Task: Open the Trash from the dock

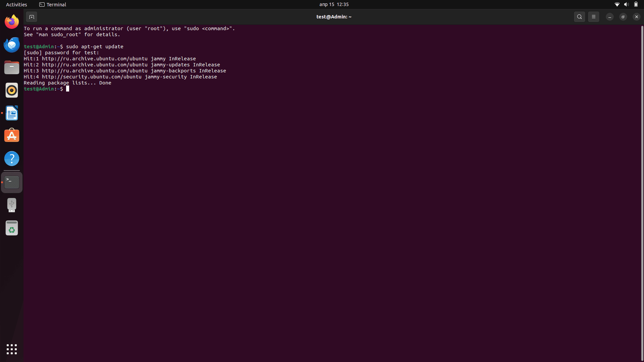Action: pos(12,228)
